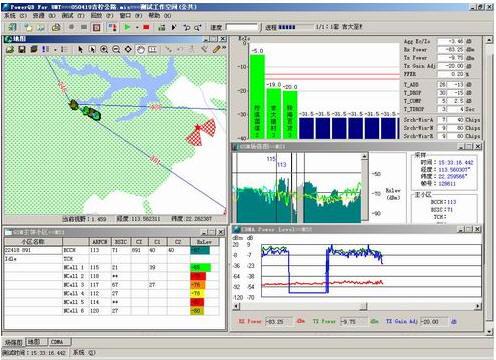The image size is (496, 360).
Task: Select the zoom-in magnifier in map toolbar
Action: [104, 49]
